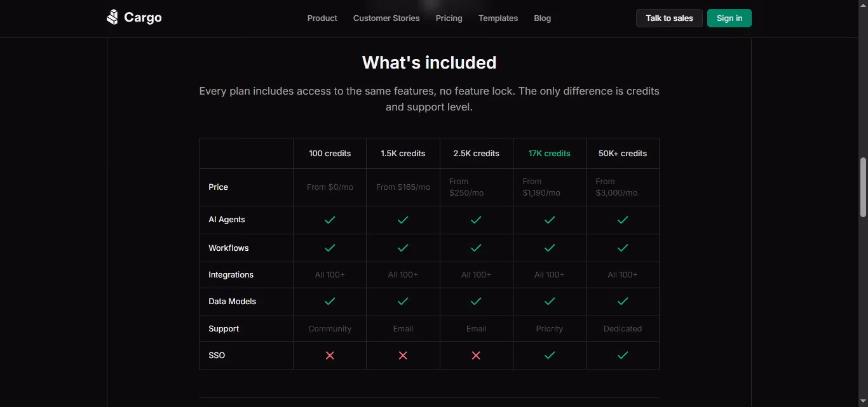
Task: Click Workflows checkmark for 100 credits
Action: [x=330, y=248]
